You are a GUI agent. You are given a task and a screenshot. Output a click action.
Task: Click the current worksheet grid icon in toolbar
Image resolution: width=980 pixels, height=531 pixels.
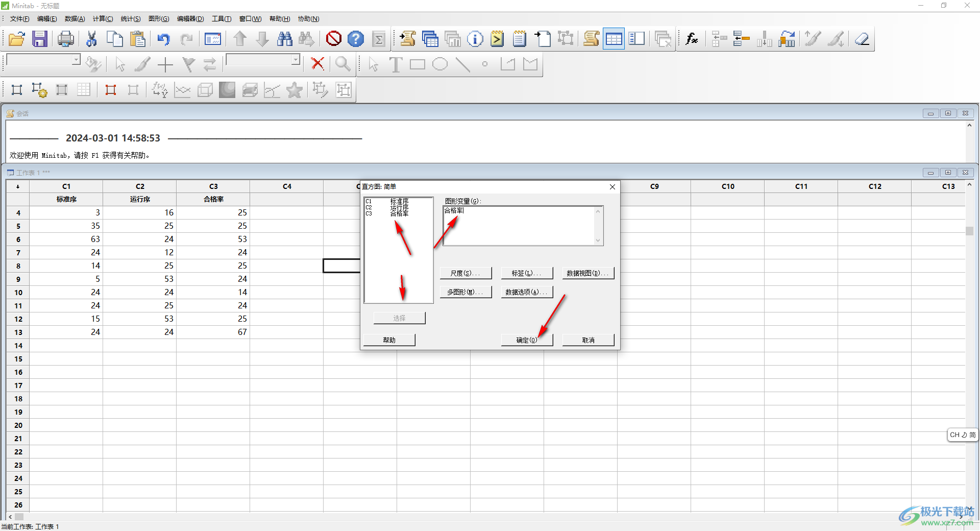pyautogui.click(x=614, y=39)
